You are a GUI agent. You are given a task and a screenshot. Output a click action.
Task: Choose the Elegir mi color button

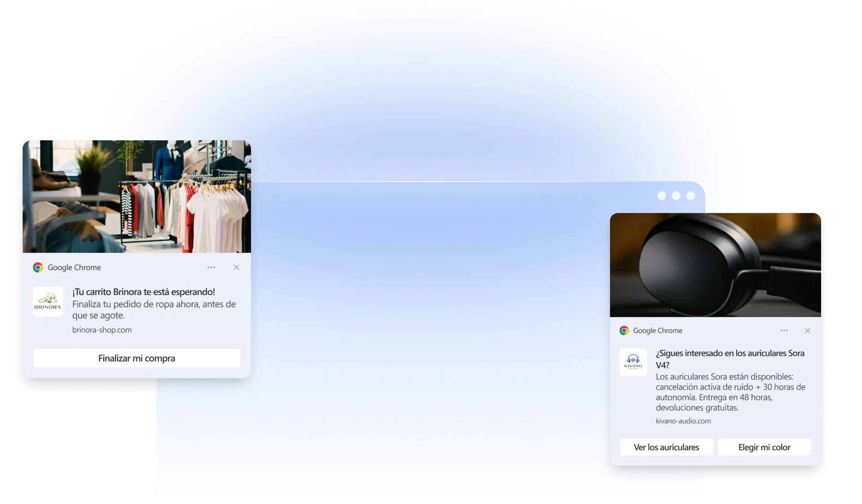click(x=764, y=447)
